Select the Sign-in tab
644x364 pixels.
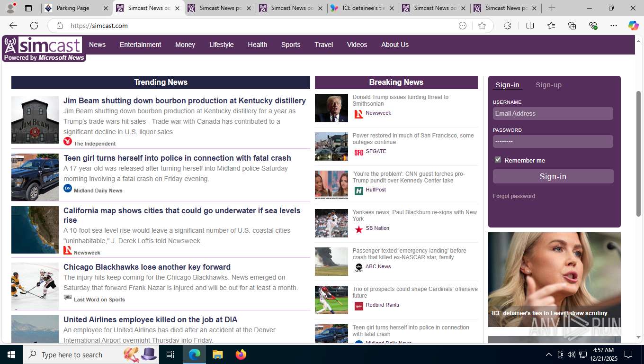click(507, 85)
